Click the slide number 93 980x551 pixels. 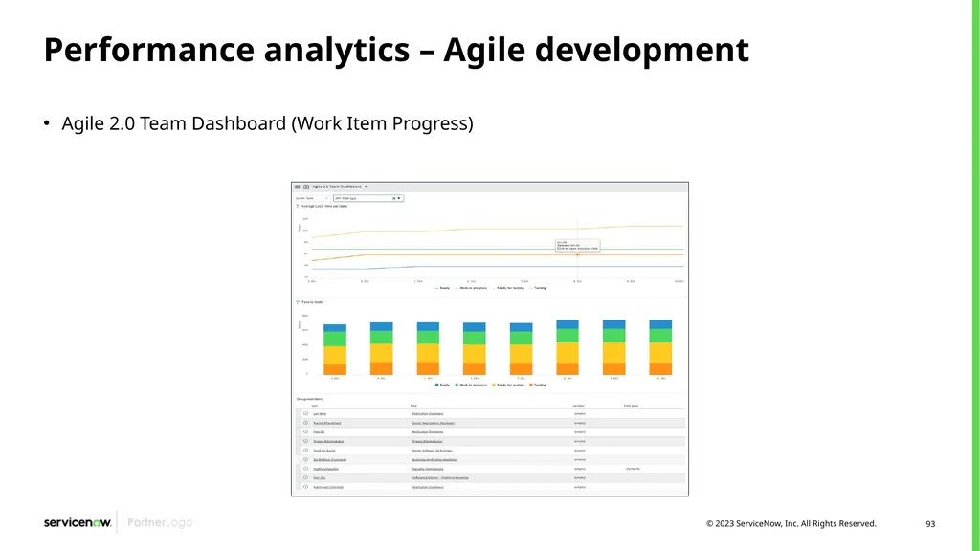pos(930,524)
